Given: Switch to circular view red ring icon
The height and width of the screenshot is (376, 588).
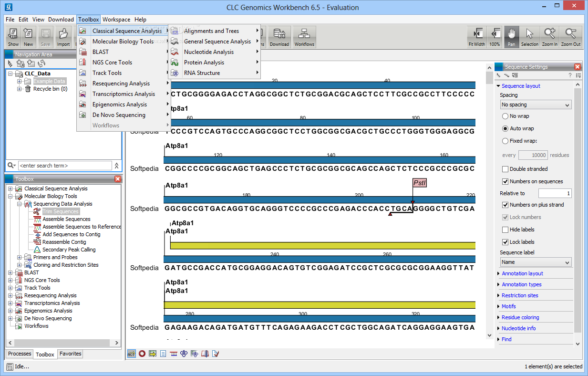Looking at the screenshot, I should [142, 354].
